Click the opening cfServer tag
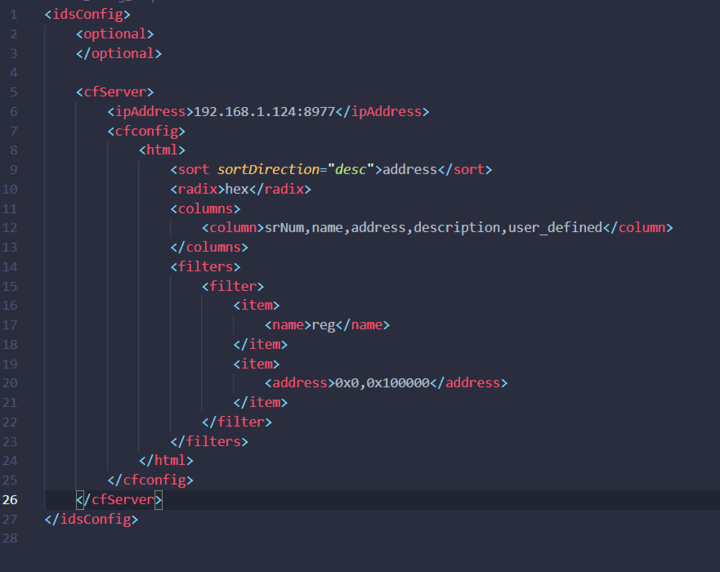The height and width of the screenshot is (572, 720). coord(115,92)
